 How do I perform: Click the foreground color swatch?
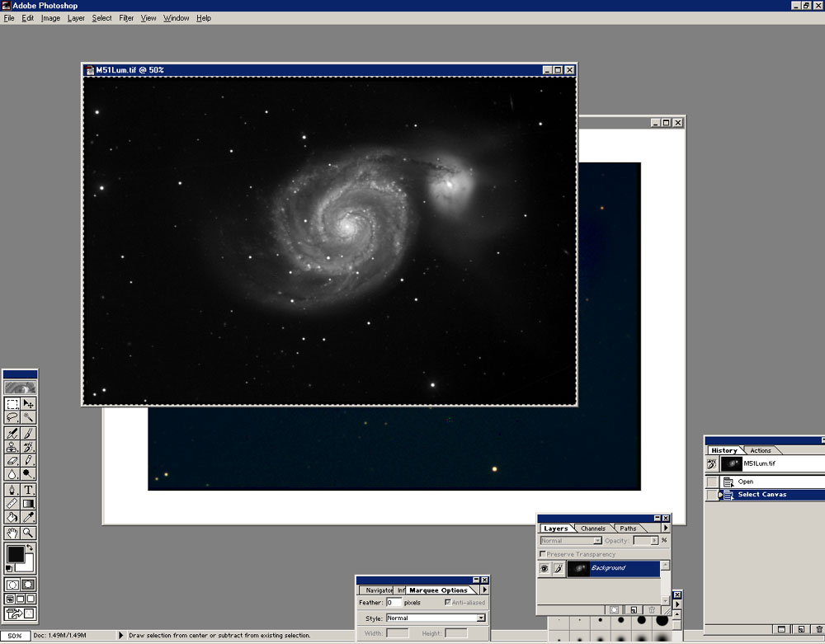coord(15,554)
